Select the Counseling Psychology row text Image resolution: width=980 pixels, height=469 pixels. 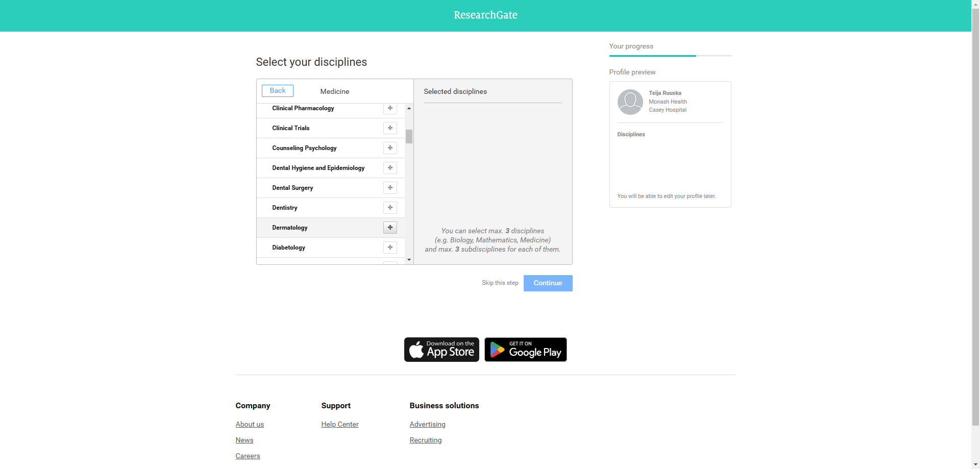pos(304,148)
